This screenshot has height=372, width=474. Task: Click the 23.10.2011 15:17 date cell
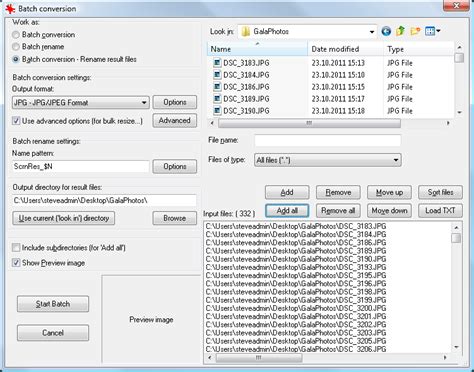338,99
